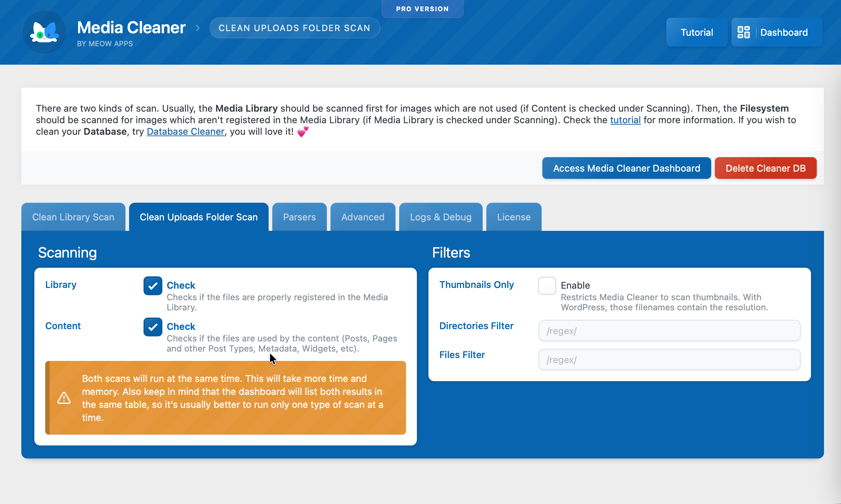Click the breadcrumb chevron after Media Cleaner
The height and width of the screenshot is (504, 841).
pyautogui.click(x=197, y=28)
